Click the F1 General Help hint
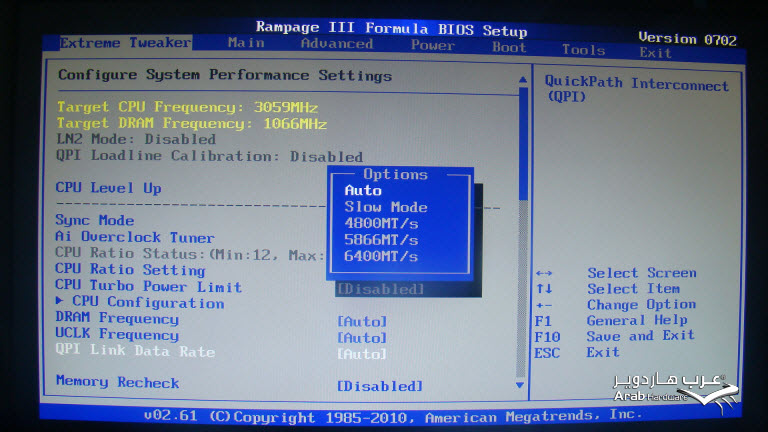 click(x=611, y=320)
